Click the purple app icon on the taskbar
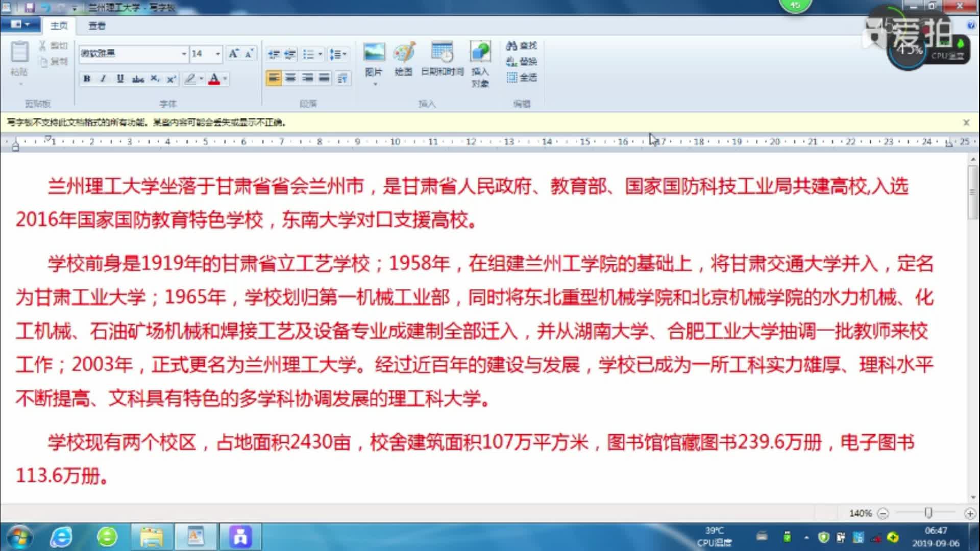 pyautogui.click(x=240, y=537)
